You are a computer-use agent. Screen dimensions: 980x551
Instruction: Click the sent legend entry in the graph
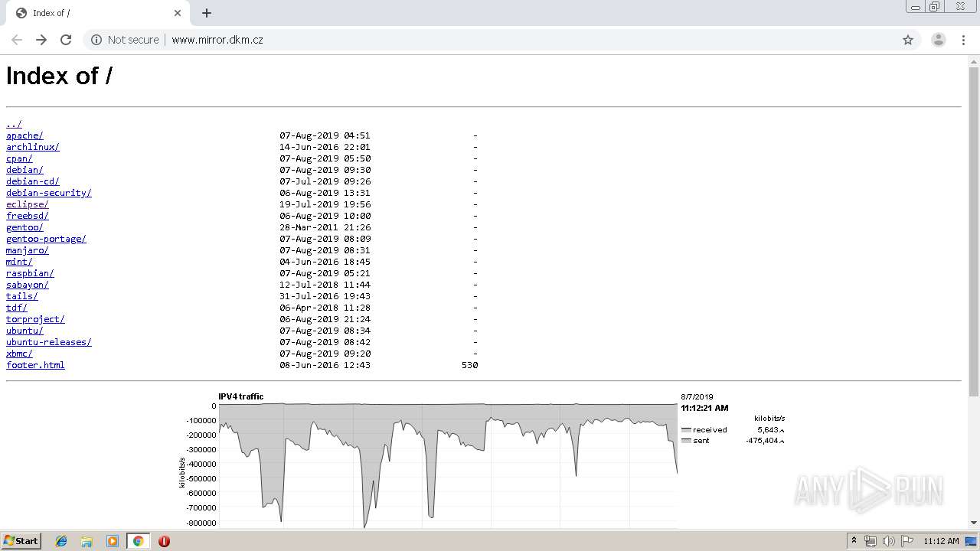click(x=695, y=441)
